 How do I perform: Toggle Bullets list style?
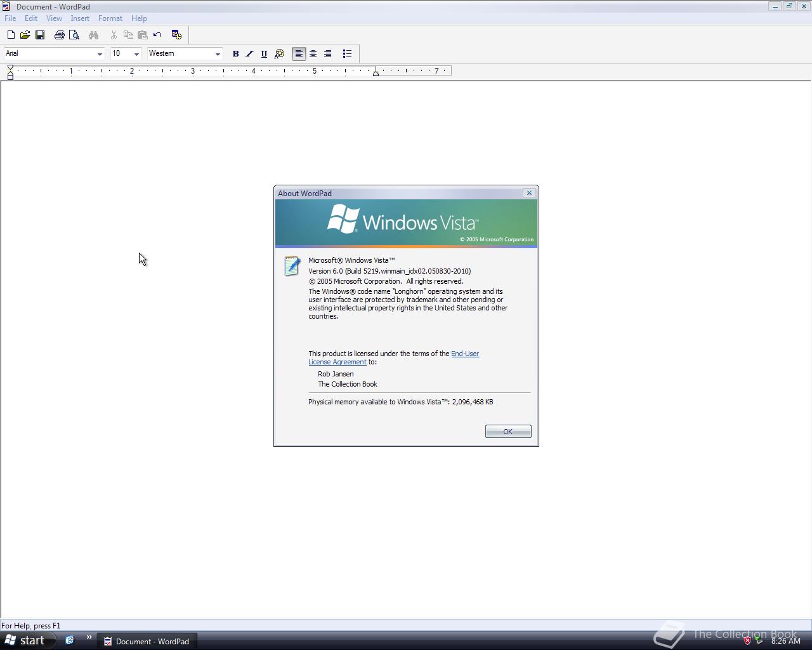(347, 54)
